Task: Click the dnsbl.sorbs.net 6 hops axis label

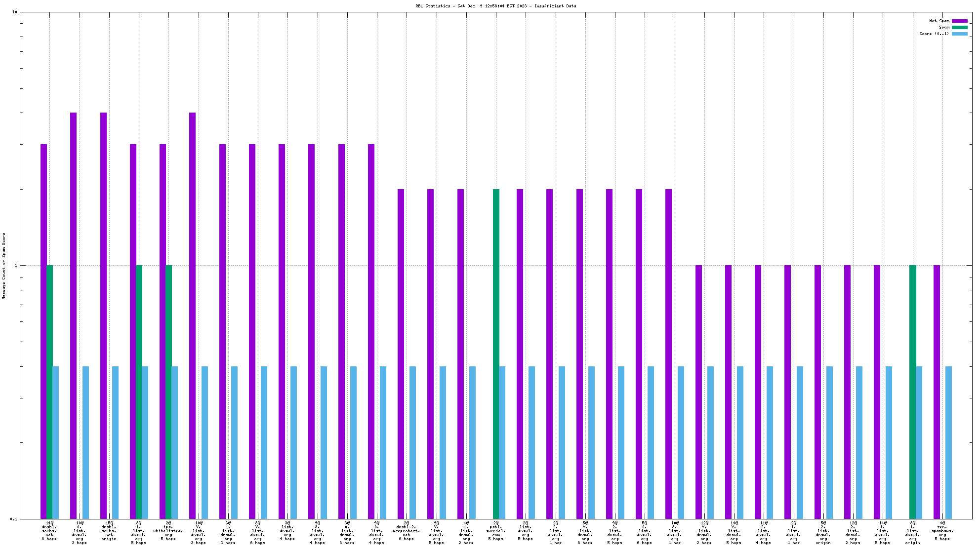Action: 49,531
